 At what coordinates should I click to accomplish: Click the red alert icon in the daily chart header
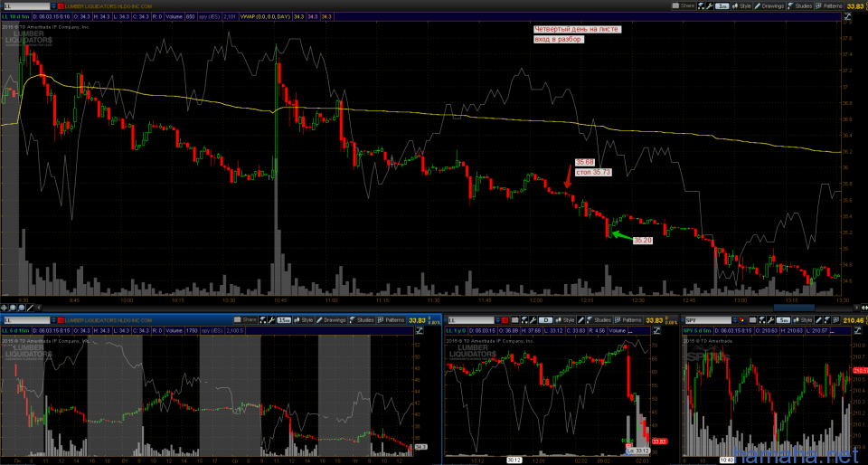[505, 320]
